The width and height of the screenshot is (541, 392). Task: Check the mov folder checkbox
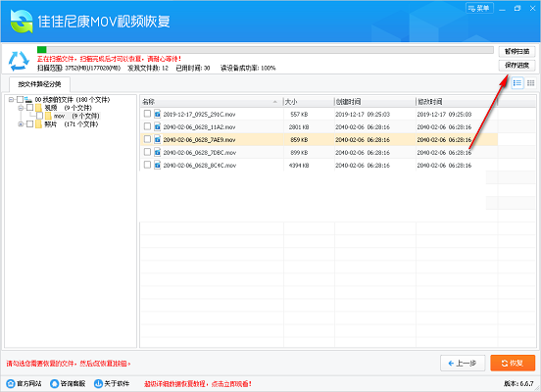click(x=39, y=116)
